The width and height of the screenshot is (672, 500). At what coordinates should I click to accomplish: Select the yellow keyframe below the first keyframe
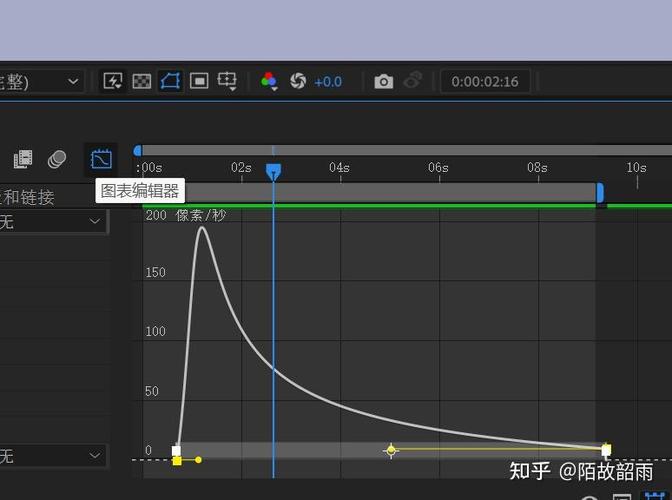(177, 461)
